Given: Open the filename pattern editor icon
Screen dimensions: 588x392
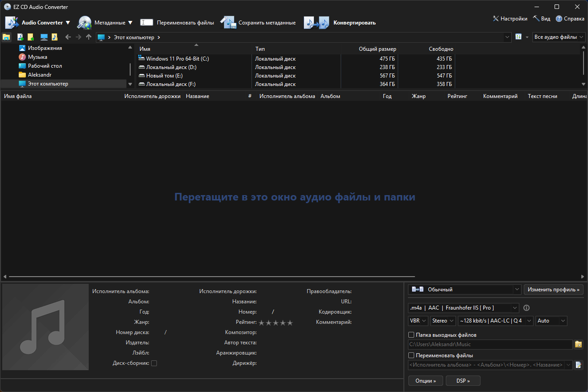Looking at the screenshot, I should tap(578, 365).
